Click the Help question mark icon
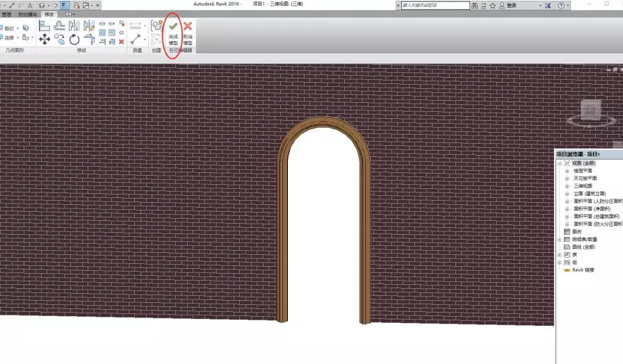This screenshot has width=623, height=364. (x=561, y=6)
